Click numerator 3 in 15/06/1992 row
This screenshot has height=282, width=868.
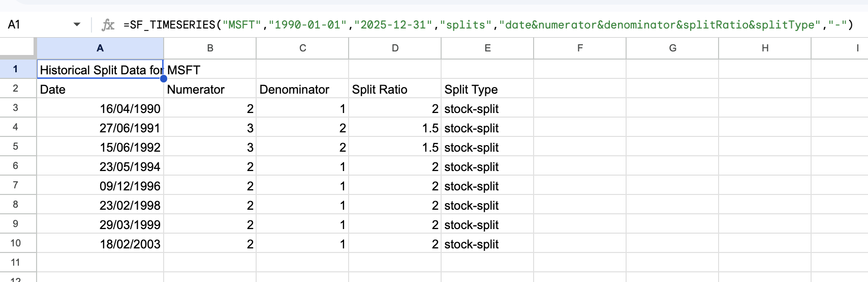point(210,147)
